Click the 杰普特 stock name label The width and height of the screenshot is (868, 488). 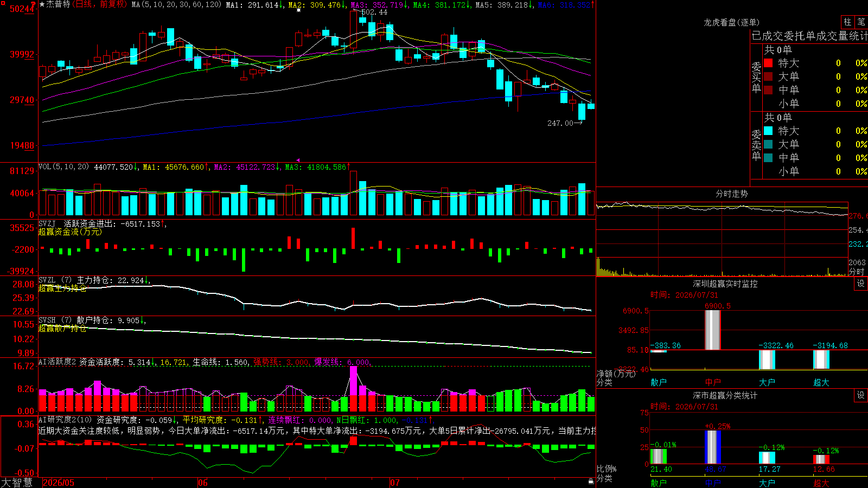point(59,4)
